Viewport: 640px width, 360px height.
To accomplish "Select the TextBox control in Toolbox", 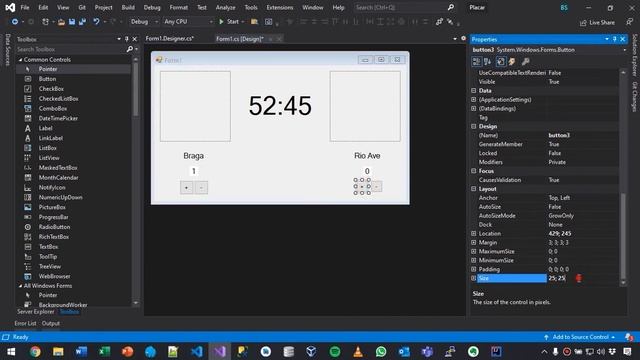I will 48,247.
